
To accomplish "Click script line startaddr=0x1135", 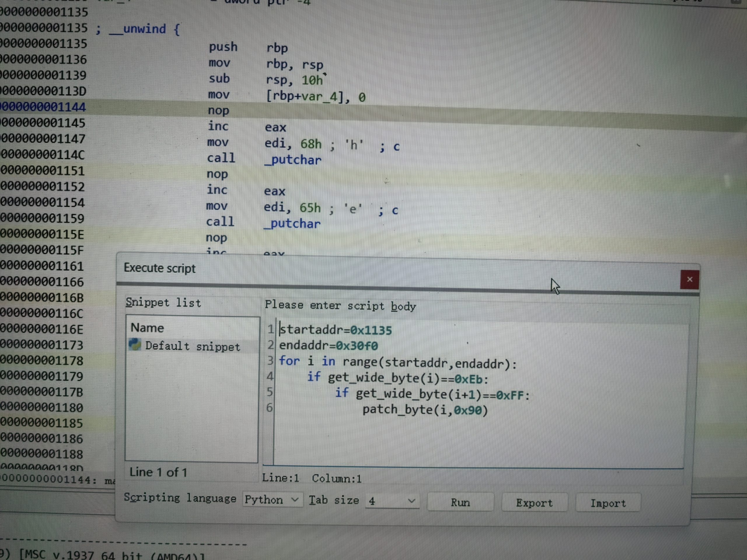I will coord(336,330).
